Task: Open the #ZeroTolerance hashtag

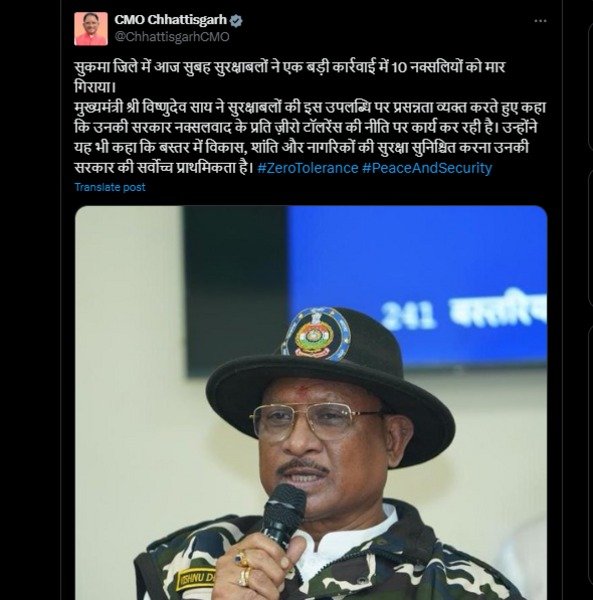Action: pos(308,168)
